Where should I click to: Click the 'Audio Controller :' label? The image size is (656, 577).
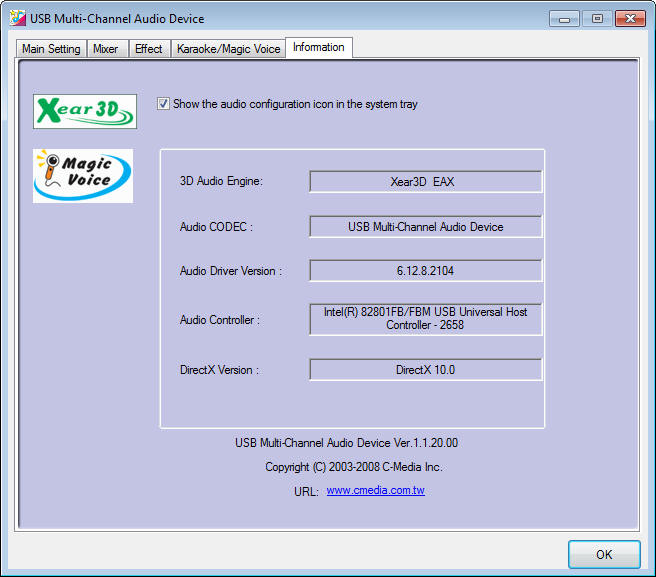tap(220, 320)
